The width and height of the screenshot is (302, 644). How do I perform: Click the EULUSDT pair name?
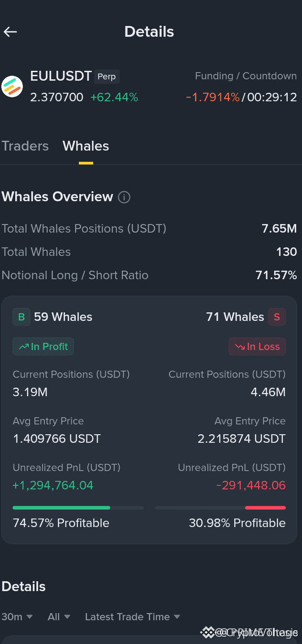[61, 76]
